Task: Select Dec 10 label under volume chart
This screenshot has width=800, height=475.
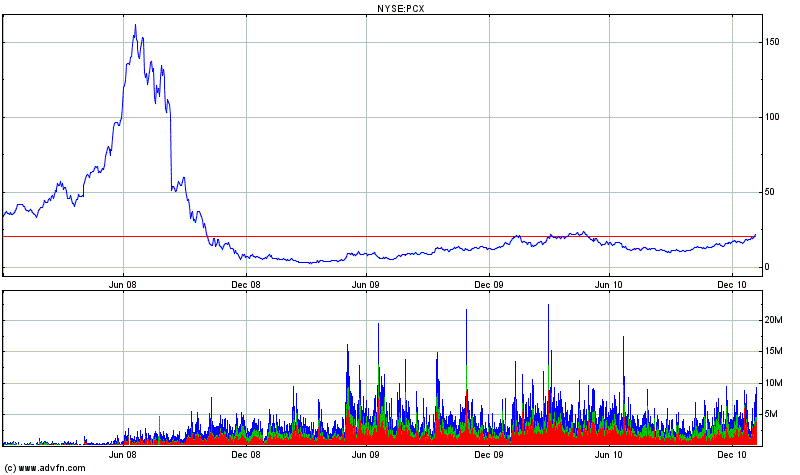Action: click(x=731, y=455)
